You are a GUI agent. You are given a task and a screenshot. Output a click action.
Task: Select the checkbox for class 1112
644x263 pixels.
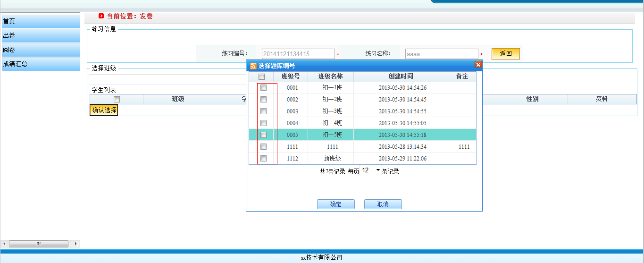click(264, 158)
